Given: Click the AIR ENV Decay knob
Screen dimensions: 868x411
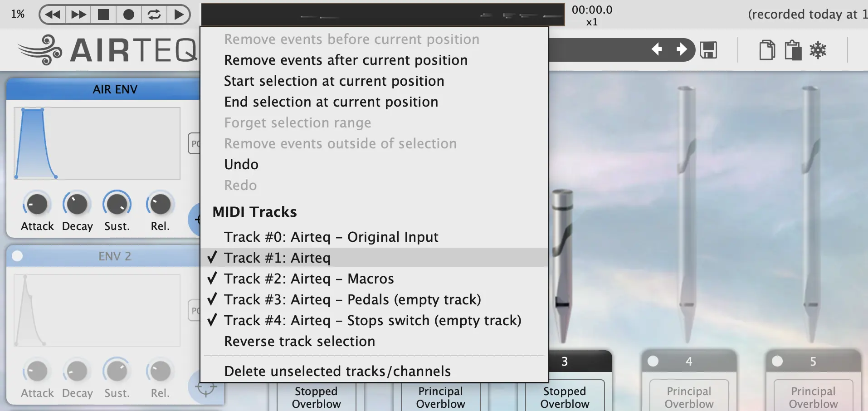Looking at the screenshot, I should point(77,204).
